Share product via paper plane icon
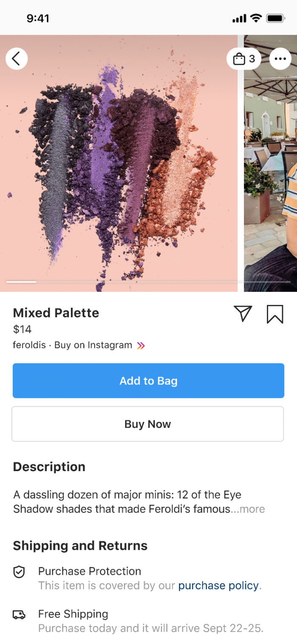The height and width of the screenshot is (644, 297). coord(243,314)
